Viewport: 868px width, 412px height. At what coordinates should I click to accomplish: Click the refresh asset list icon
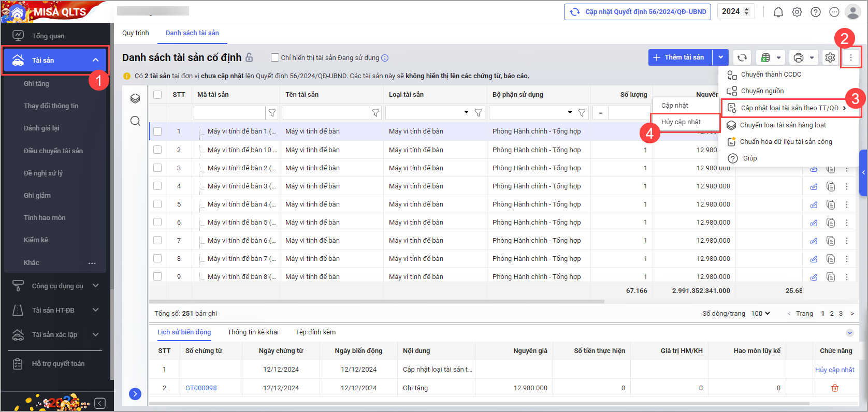[742, 57]
